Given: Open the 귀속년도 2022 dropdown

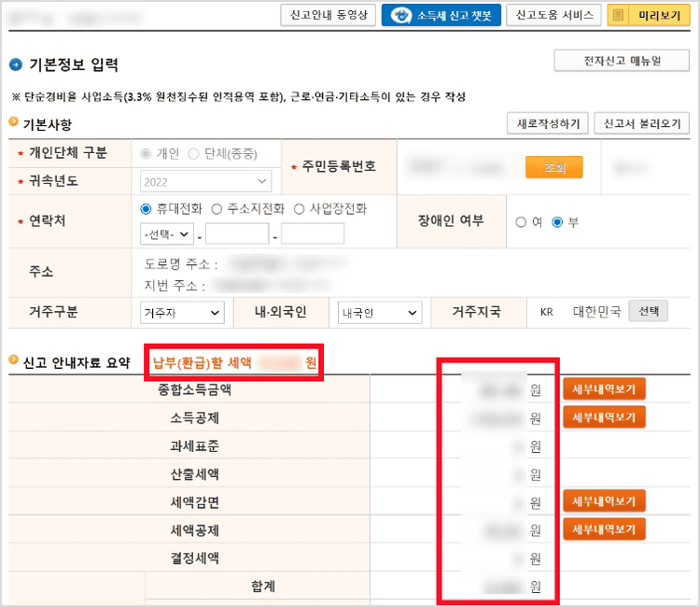Looking at the screenshot, I should [x=205, y=182].
